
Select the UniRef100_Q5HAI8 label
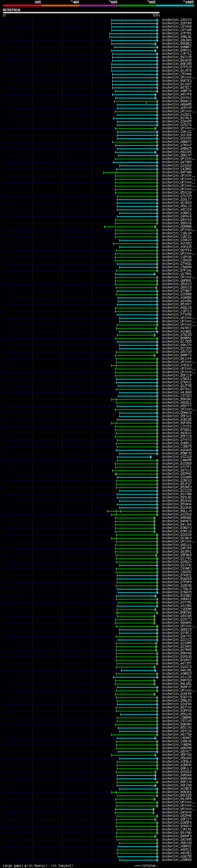(176, 413)
